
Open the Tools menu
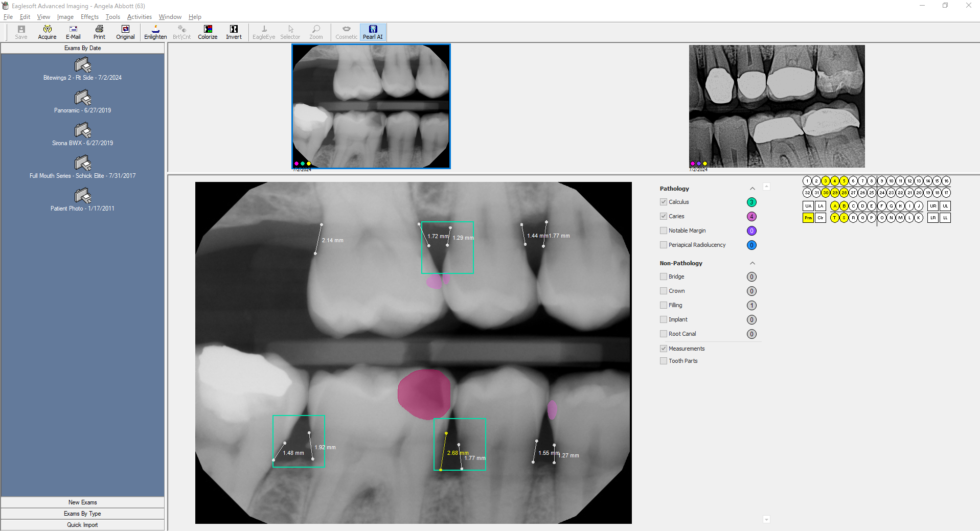113,17
